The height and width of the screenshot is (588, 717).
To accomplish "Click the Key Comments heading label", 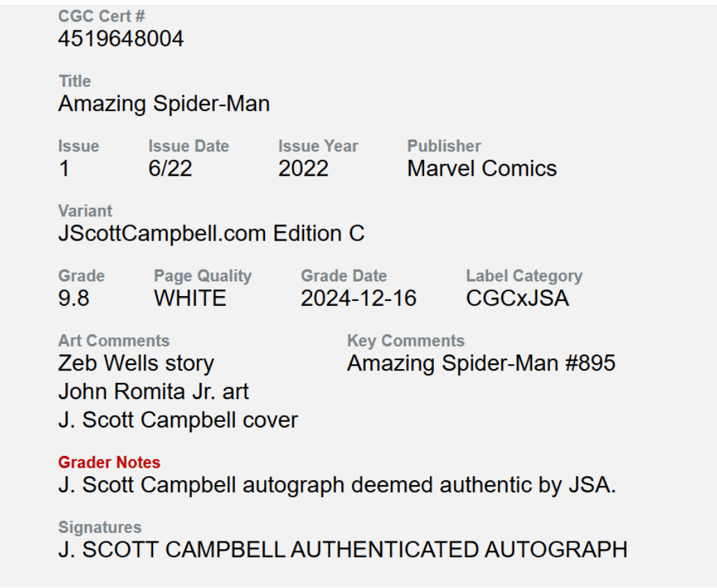I will (405, 341).
